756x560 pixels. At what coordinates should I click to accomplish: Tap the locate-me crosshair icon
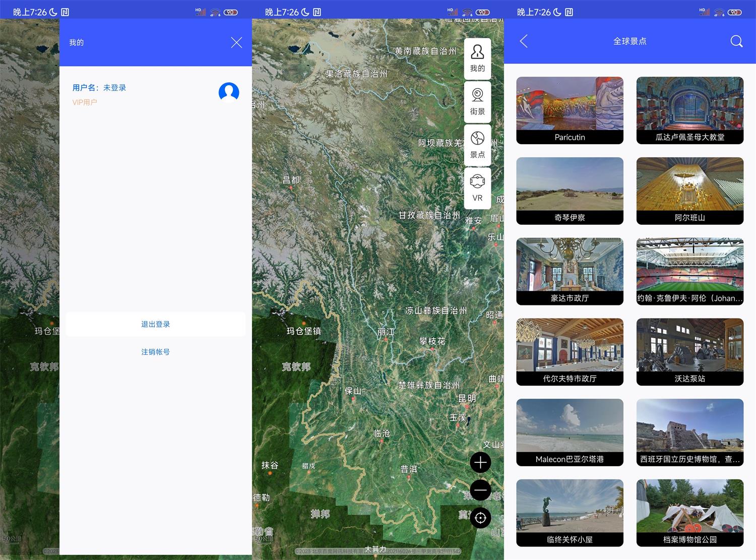pos(480,518)
